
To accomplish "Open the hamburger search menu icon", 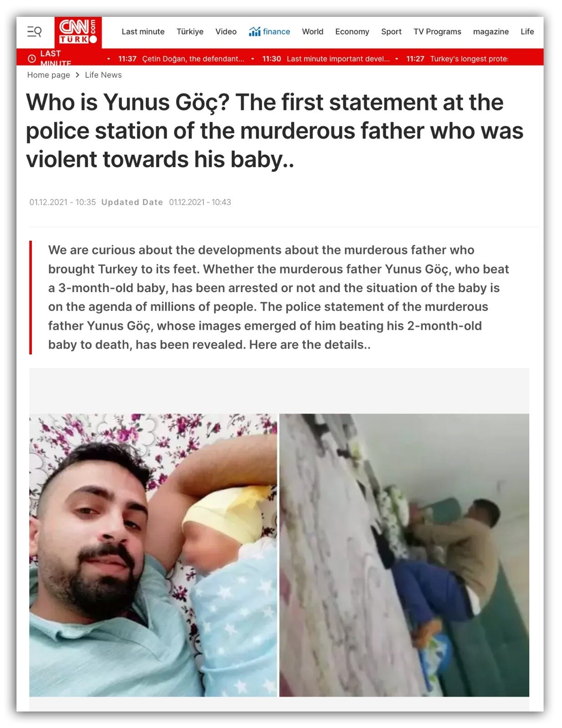I will coord(35,31).
